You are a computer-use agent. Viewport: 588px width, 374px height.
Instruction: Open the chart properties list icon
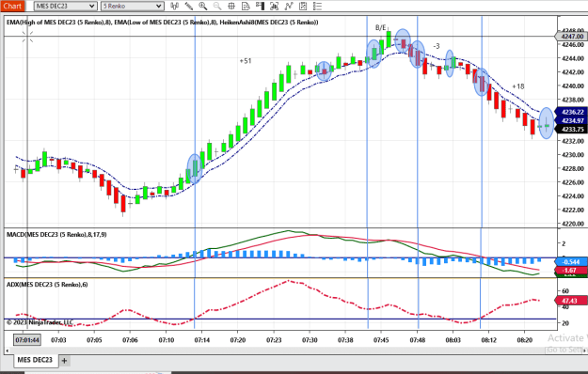click(317, 6)
